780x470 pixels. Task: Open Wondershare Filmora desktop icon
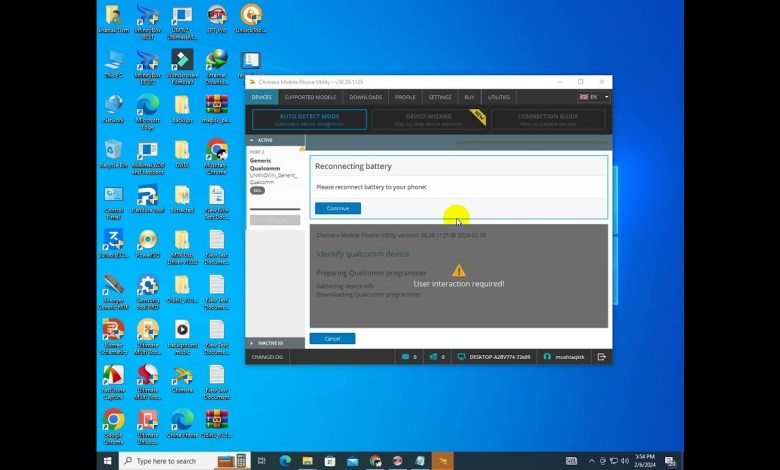pos(182,65)
